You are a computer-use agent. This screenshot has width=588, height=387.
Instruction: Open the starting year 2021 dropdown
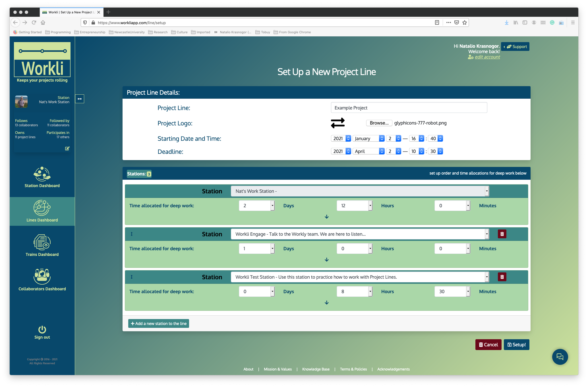(x=341, y=138)
